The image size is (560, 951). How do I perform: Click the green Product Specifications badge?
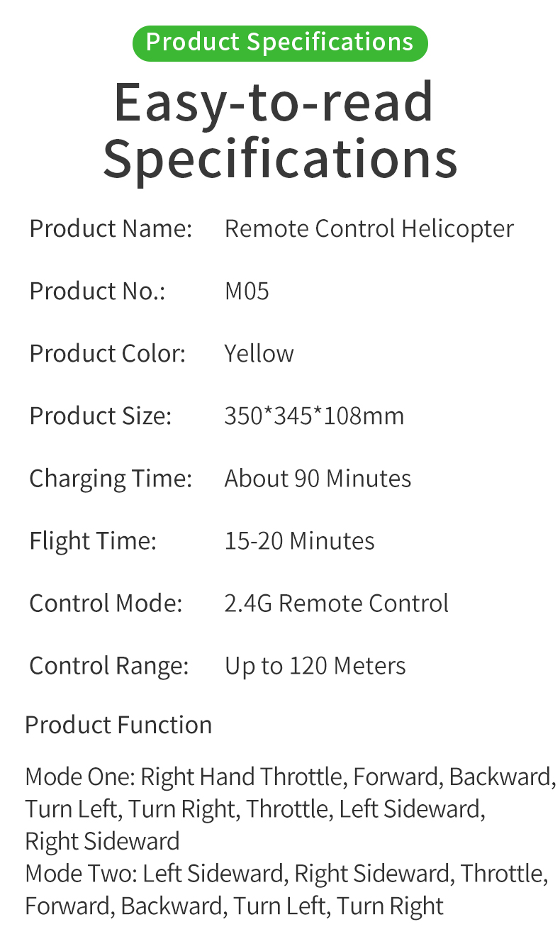pos(280,43)
